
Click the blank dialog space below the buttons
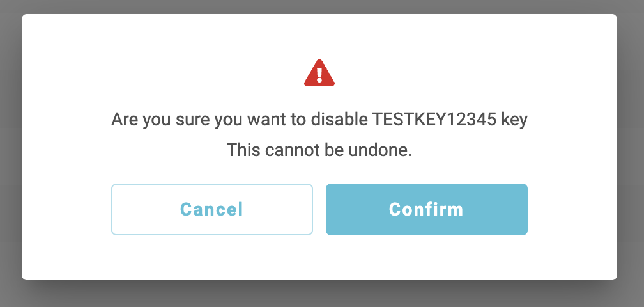click(319, 258)
